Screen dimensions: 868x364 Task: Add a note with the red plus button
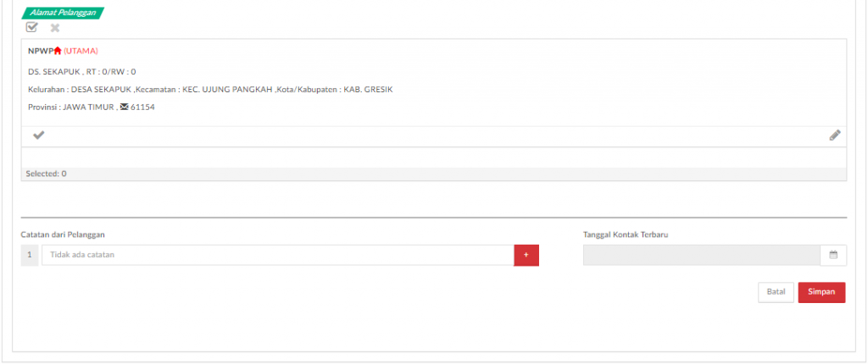pyautogui.click(x=526, y=255)
